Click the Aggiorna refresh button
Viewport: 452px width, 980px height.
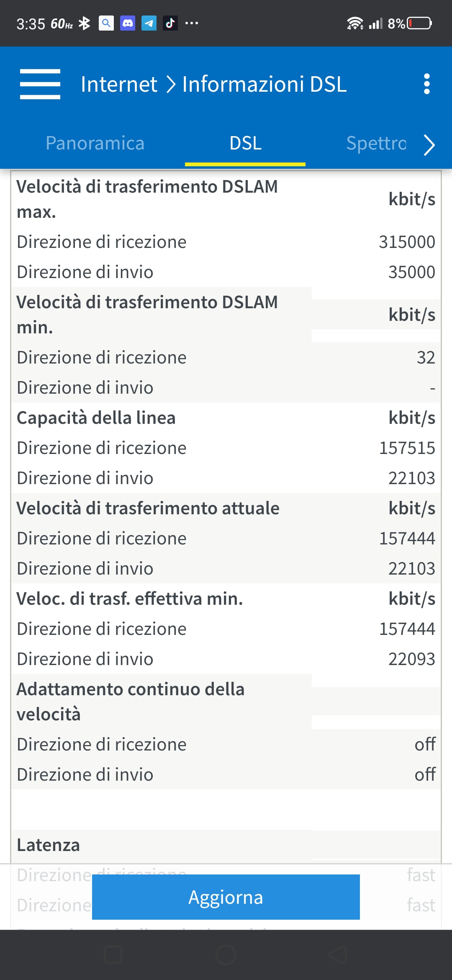click(x=226, y=897)
